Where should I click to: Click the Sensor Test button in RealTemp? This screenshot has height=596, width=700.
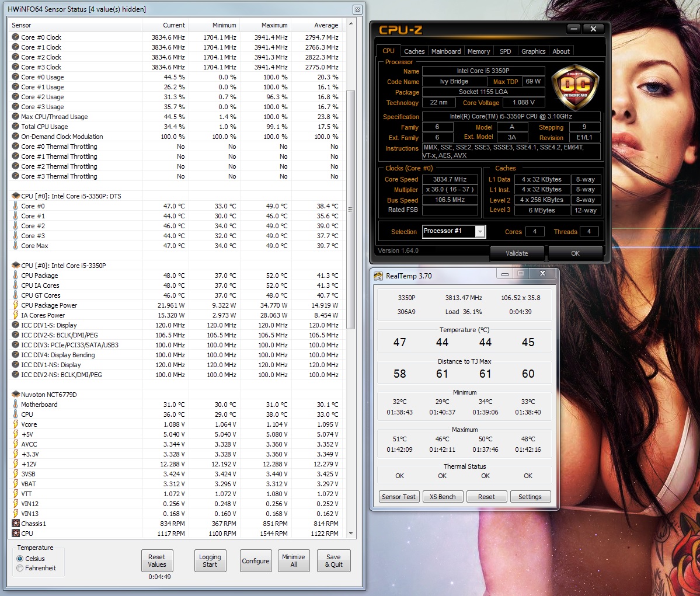[399, 496]
